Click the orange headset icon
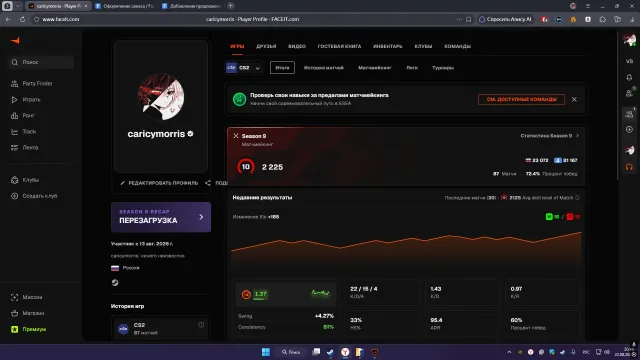Viewport: 640px width, 360px height. click(x=629, y=167)
